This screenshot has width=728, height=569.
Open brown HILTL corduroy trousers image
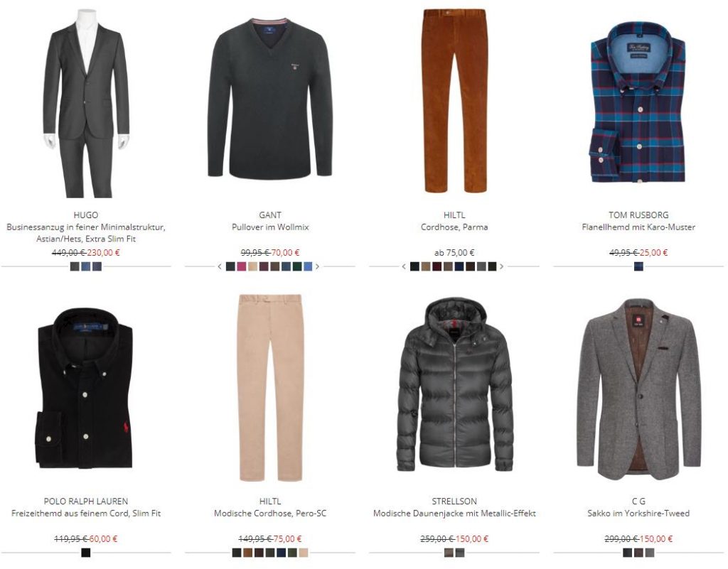(x=454, y=101)
